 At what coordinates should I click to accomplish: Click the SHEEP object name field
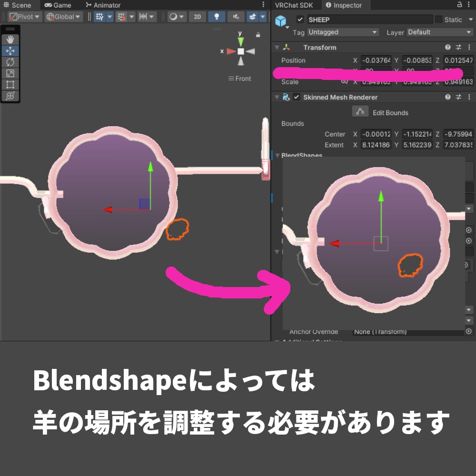(370, 20)
